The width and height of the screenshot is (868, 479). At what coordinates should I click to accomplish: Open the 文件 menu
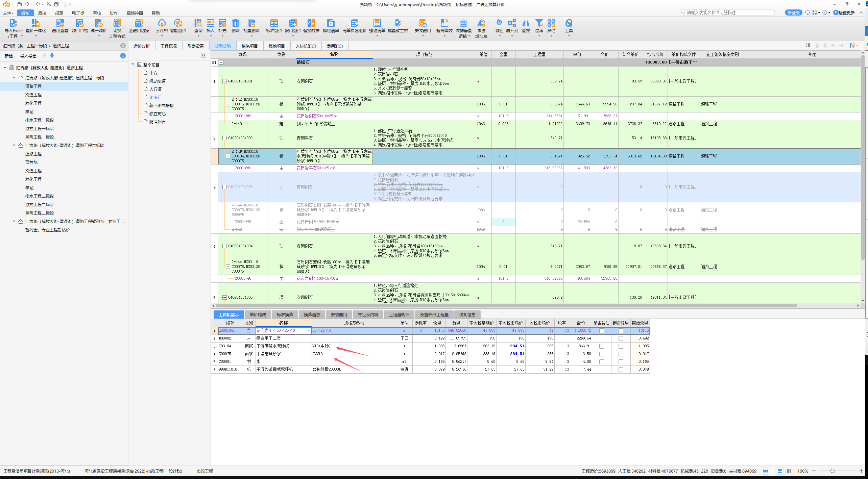tap(8, 13)
